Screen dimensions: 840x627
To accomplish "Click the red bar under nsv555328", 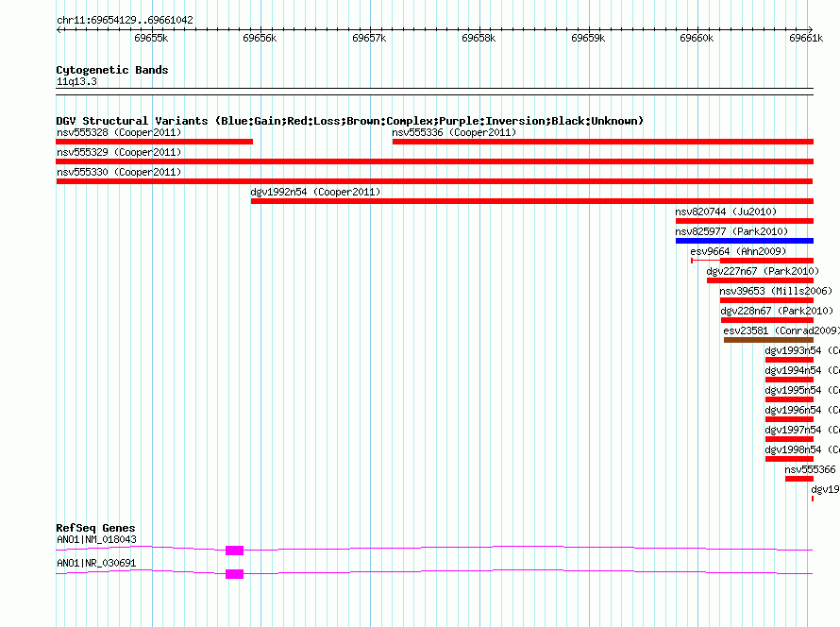I will [154, 142].
